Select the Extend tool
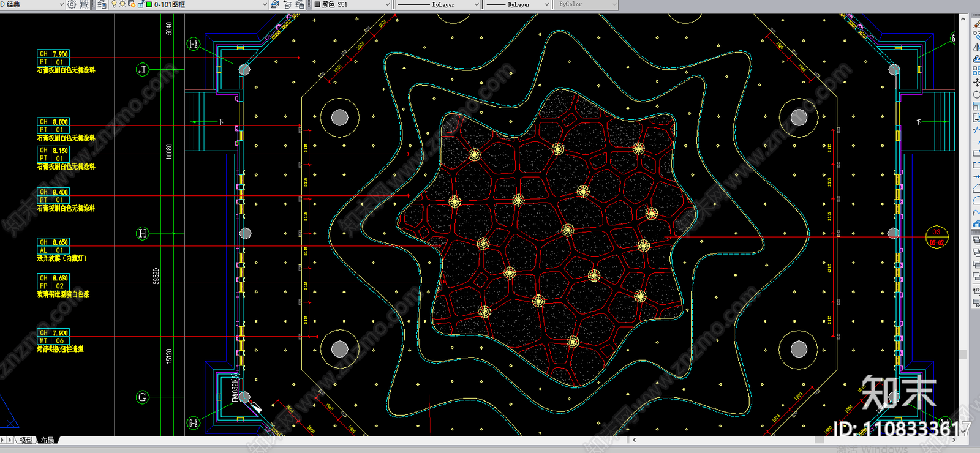980x453 pixels. [x=976, y=141]
